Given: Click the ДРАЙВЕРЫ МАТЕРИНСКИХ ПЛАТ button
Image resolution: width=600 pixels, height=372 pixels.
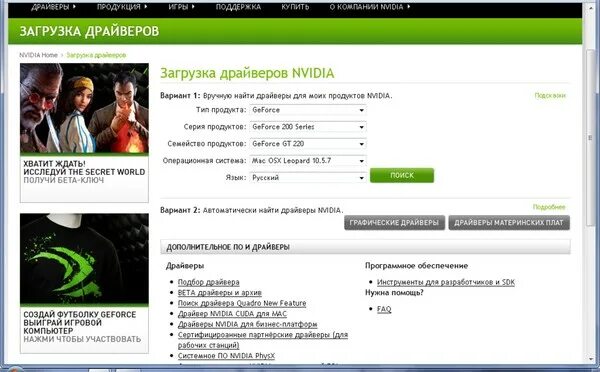Looking at the screenshot, I should click(x=509, y=223).
